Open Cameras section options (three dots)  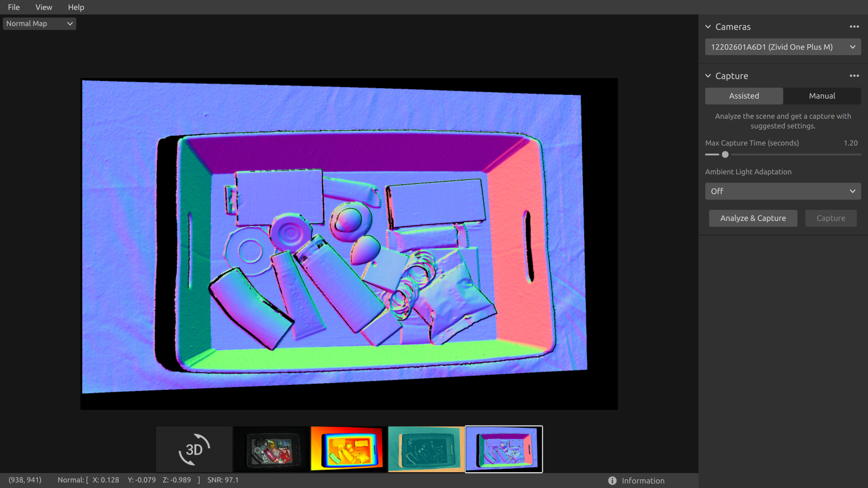854,27
